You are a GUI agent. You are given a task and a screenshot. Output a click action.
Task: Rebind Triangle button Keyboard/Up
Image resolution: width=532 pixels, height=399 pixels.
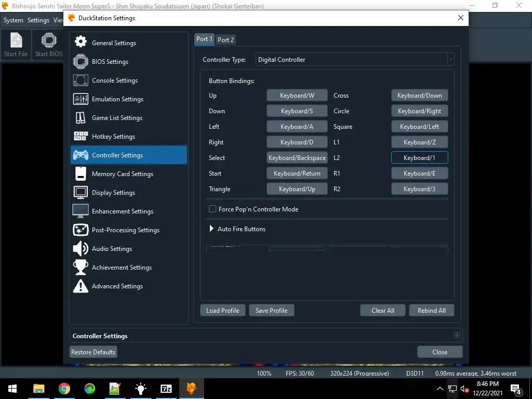(x=297, y=189)
